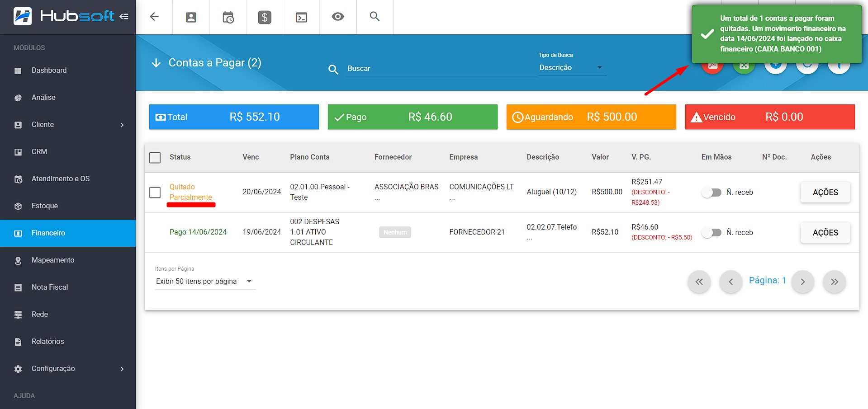
Task: Sort by the Status column header
Action: coord(180,157)
